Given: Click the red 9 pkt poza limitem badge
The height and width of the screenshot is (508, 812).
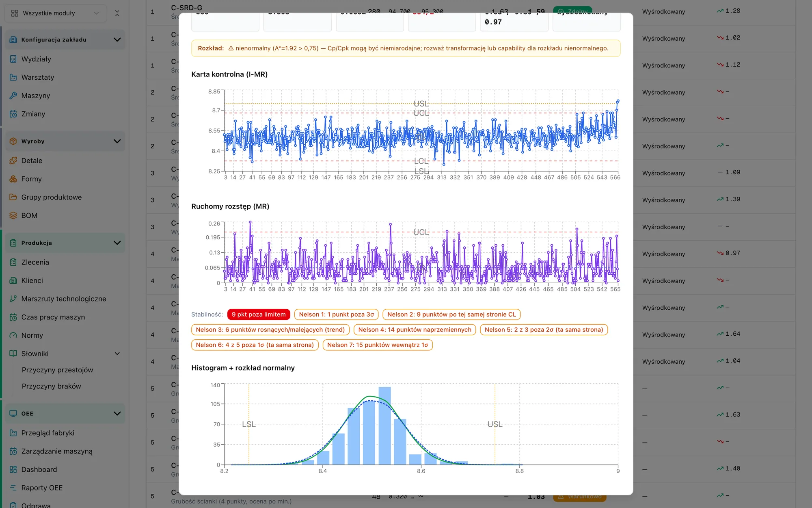Looking at the screenshot, I should pos(259,314).
